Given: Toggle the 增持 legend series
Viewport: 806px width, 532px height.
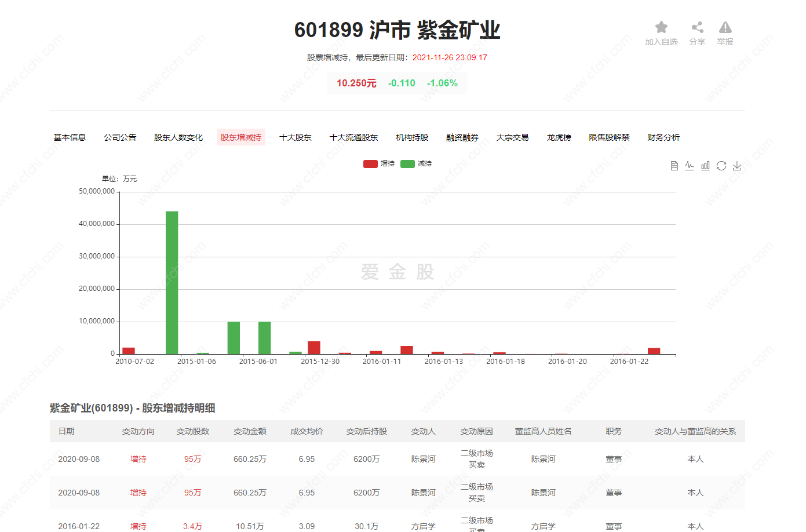Looking at the screenshot, I should coord(379,163).
